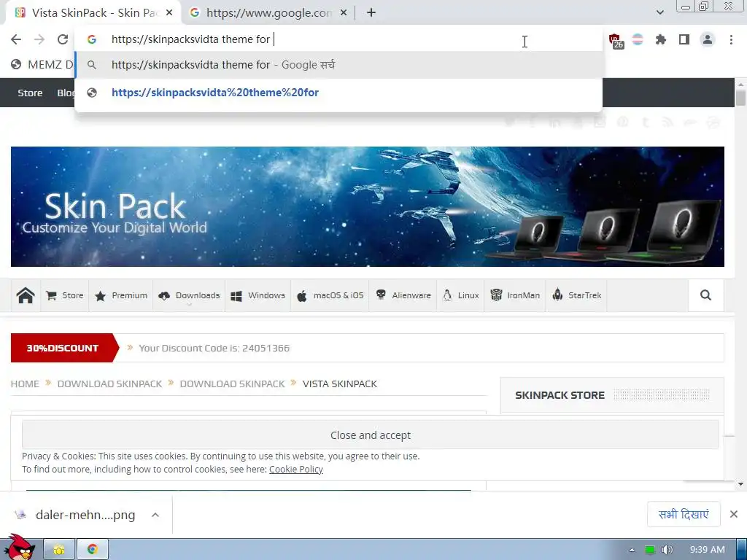Select the skinpacksvidta%20theme%20for URL suggestion
747x560 pixels.
338,93
